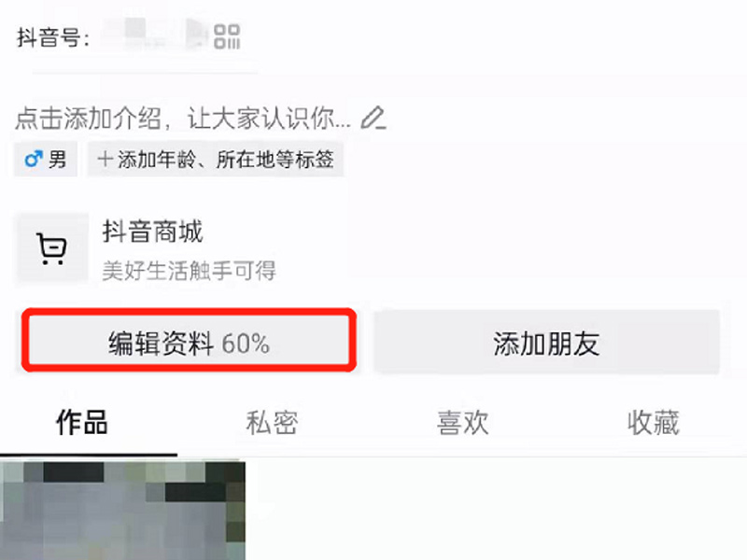Viewport: 747px width, 560px height.
Task: Click the plus icon before 添加年龄
Action: coord(105,159)
